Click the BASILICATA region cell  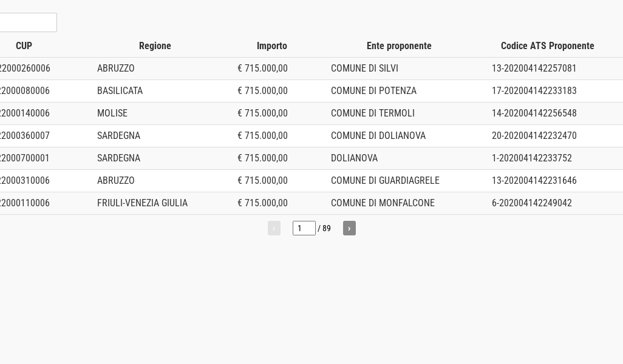point(120,91)
